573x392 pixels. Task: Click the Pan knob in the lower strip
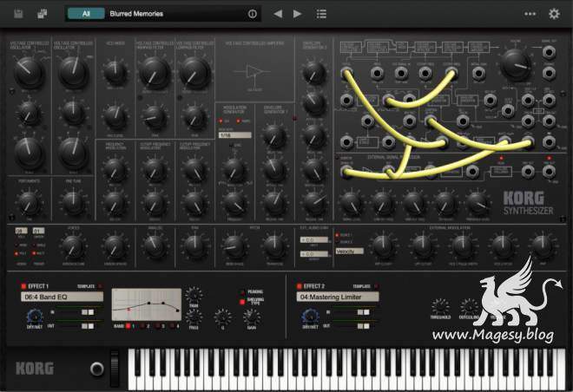pyautogui.click(x=194, y=246)
